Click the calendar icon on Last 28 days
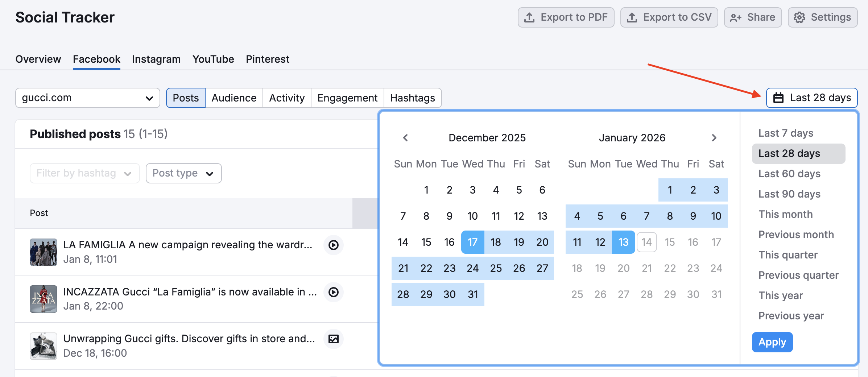Image resolution: width=868 pixels, height=377 pixels. coord(778,98)
